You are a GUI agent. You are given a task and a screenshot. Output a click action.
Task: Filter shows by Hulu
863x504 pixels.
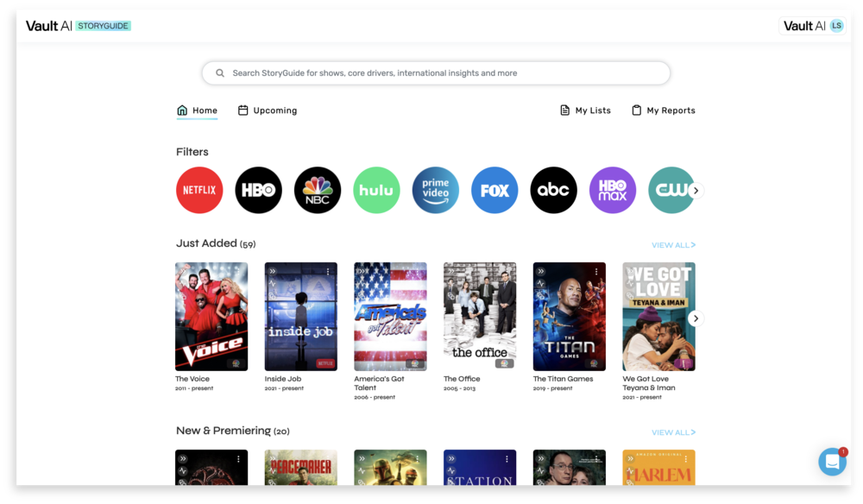click(376, 191)
